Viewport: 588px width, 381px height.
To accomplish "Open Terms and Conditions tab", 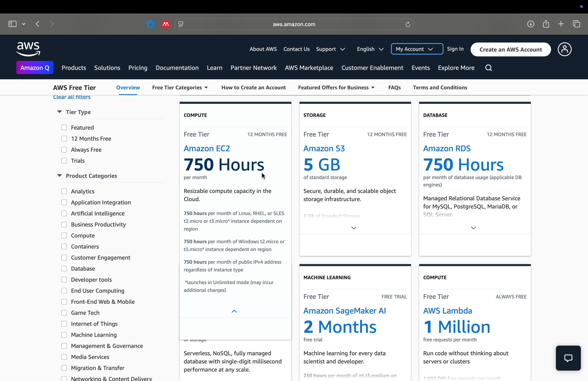I will pyautogui.click(x=440, y=87).
